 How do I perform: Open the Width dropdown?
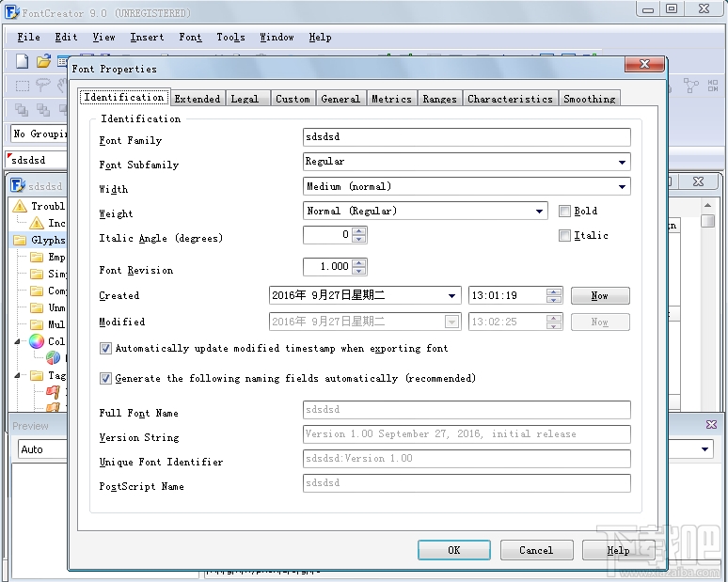point(622,186)
